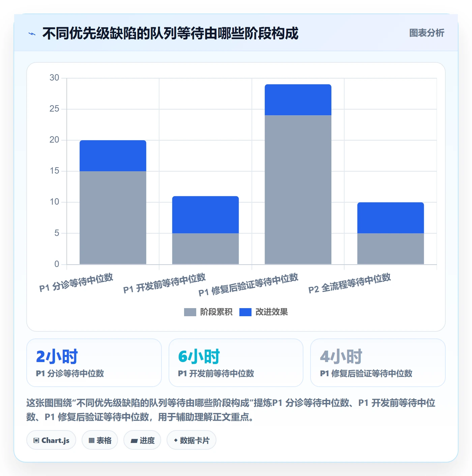
Task: Click the y-axis value 15
Action: click(54, 171)
